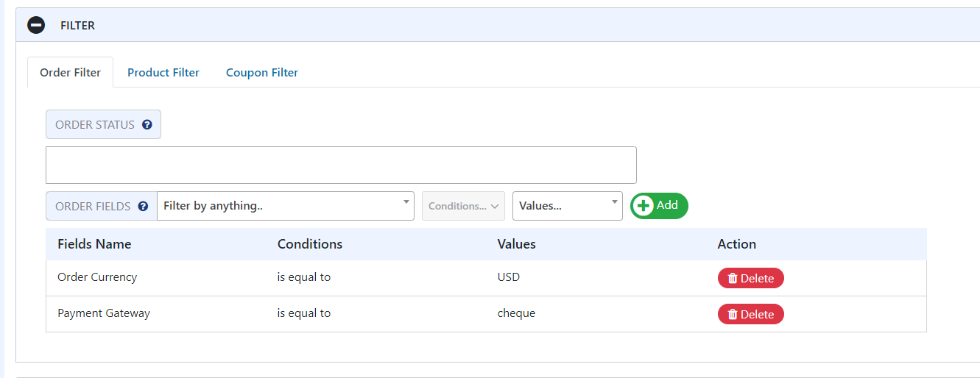This screenshot has height=378, width=980.
Task: Select the USD value cell
Action: pos(509,277)
